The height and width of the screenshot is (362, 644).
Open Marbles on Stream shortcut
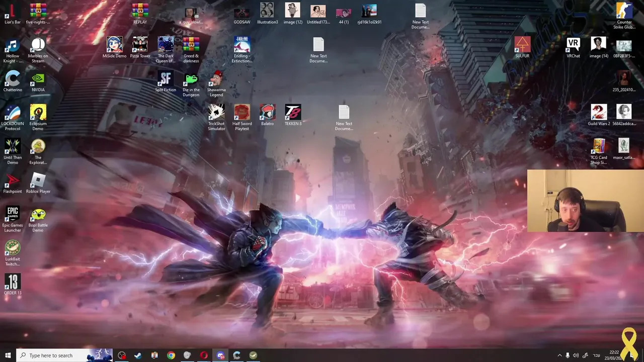click(38, 50)
